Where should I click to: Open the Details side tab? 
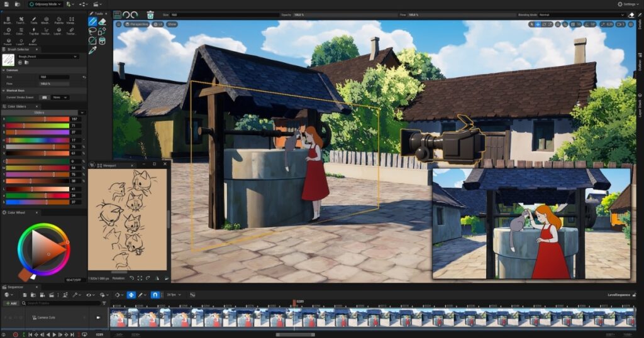(640, 25)
